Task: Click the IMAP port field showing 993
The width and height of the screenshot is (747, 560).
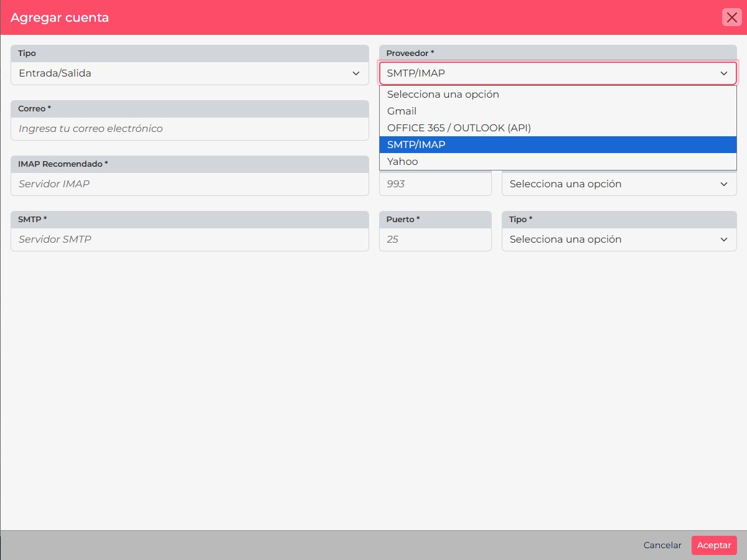Action: [x=435, y=184]
